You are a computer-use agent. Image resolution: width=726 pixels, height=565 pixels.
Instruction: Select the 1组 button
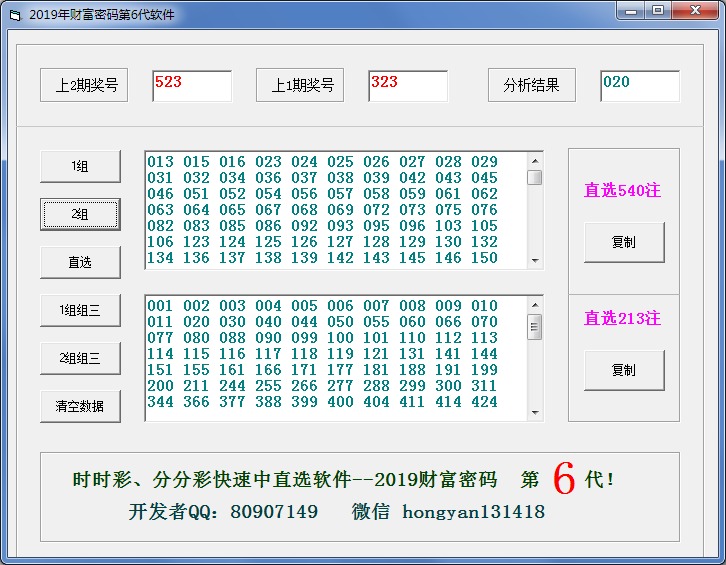coord(80,166)
